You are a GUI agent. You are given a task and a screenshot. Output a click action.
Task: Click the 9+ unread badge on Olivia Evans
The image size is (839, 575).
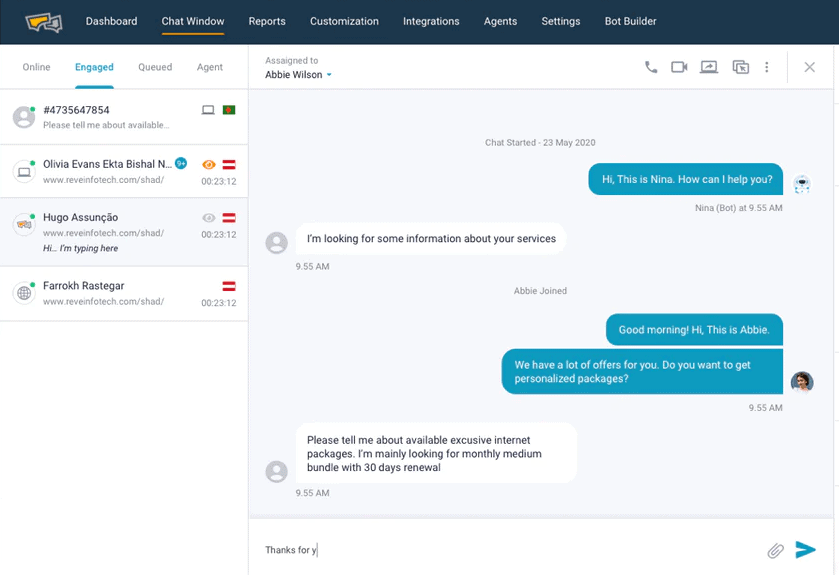(181, 163)
